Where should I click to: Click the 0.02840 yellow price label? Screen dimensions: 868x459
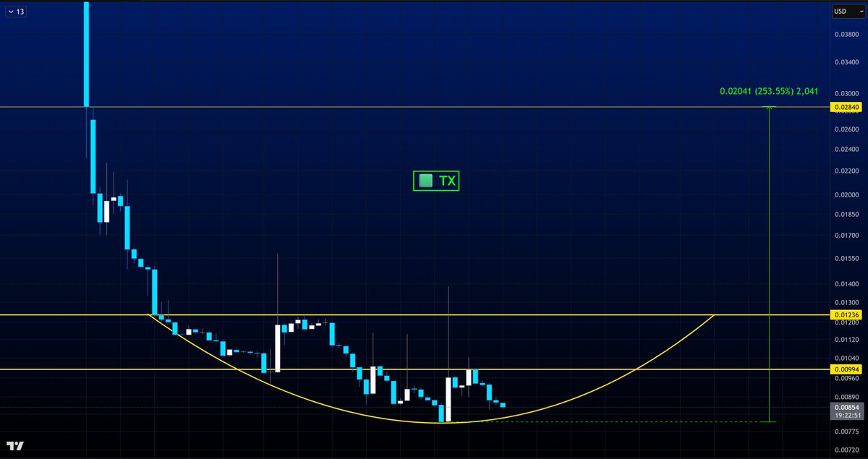pyautogui.click(x=846, y=108)
